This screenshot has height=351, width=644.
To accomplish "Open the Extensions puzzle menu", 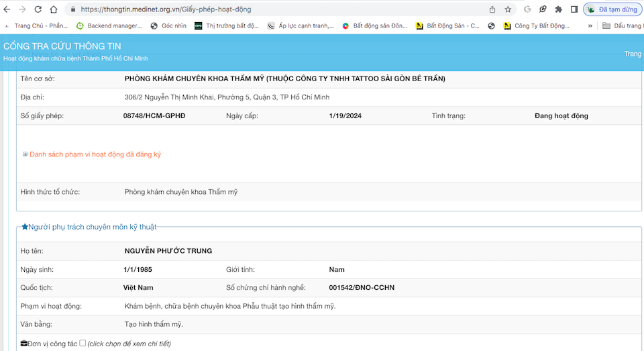I will click(558, 9).
